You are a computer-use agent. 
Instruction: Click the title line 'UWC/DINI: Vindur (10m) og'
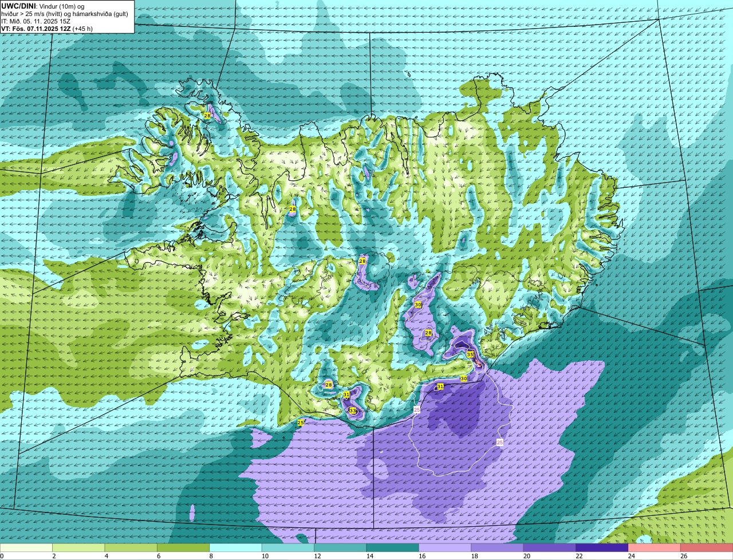(42, 6)
